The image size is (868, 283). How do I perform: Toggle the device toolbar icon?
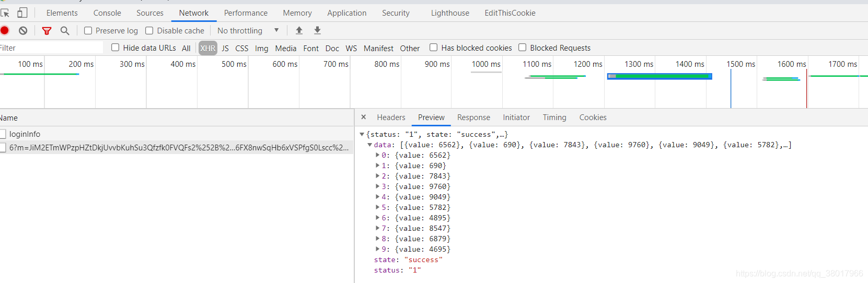click(x=22, y=13)
